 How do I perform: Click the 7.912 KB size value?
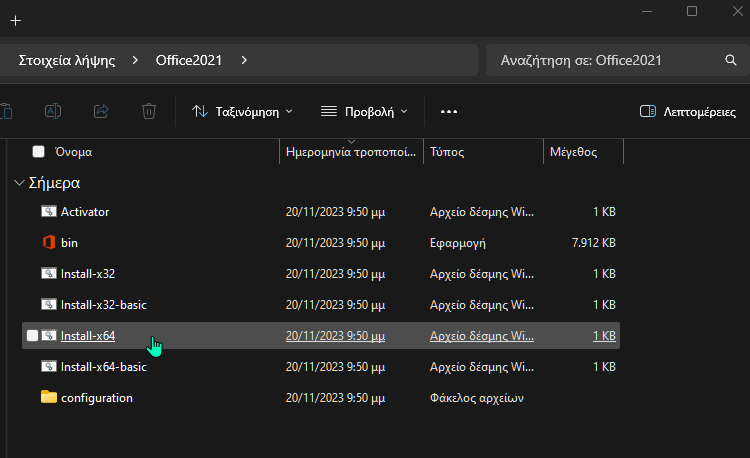[x=594, y=243]
